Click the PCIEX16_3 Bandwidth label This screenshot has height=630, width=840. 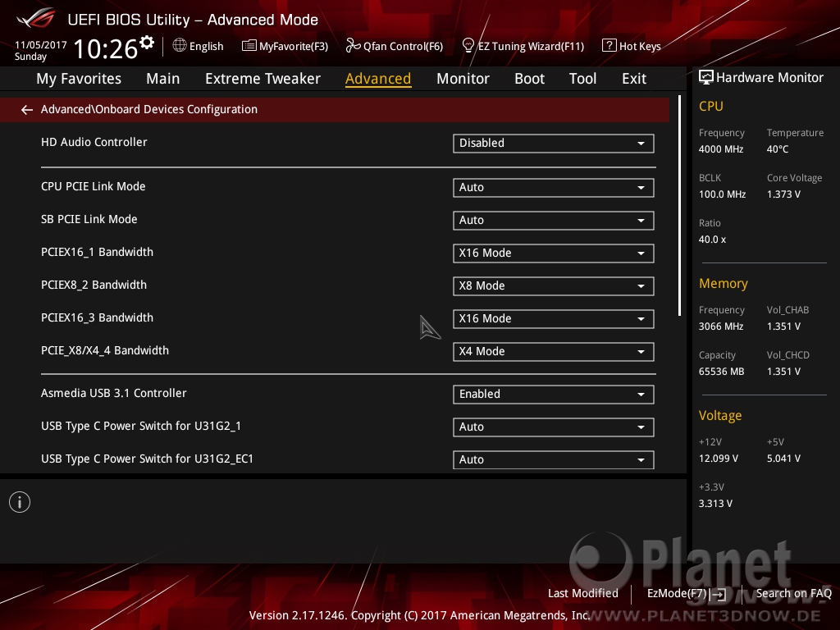tap(97, 317)
